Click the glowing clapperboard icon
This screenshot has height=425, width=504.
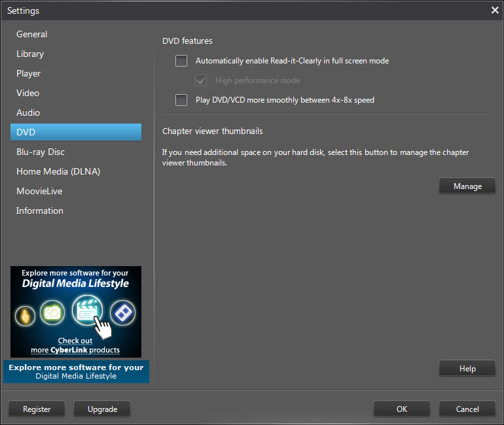(x=87, y=311)
